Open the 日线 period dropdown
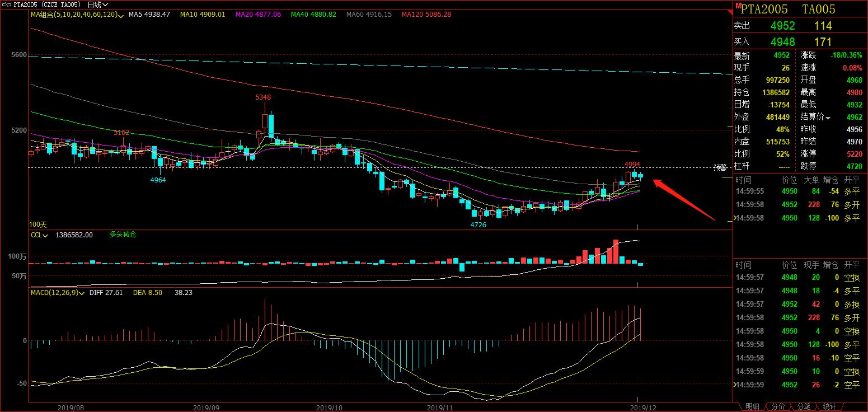 [97, 4]
